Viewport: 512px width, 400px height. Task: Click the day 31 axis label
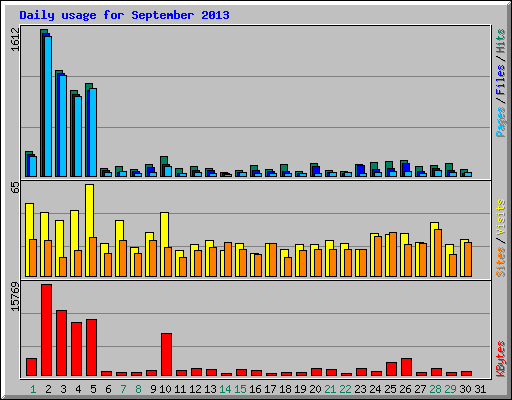click(480, 389)
